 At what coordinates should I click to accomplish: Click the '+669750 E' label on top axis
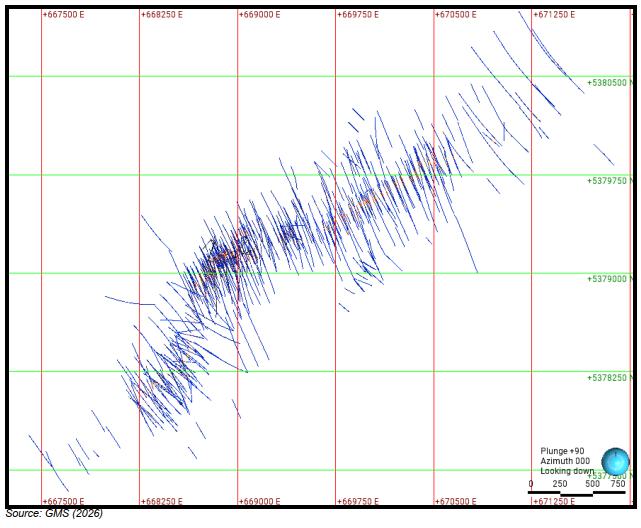(x=358, y=15)
